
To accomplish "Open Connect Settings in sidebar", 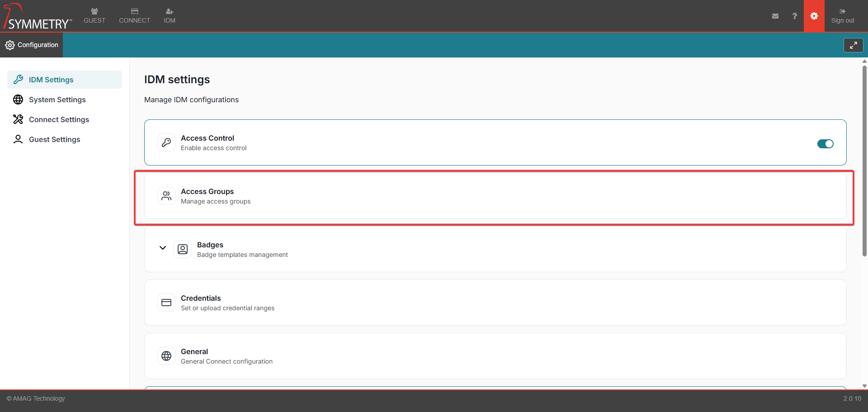I will point(59,119).
